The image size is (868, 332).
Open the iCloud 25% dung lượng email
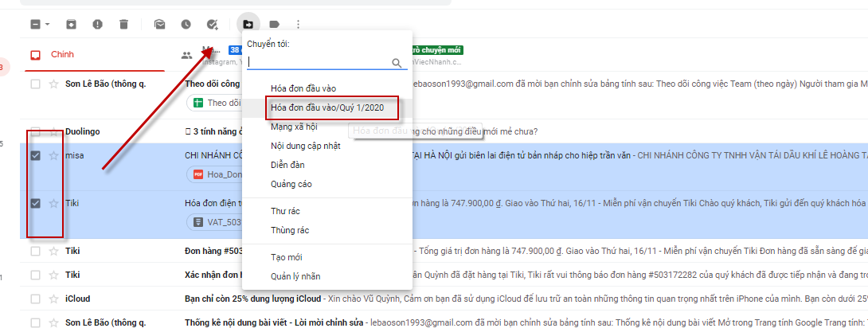coord(444,299)
